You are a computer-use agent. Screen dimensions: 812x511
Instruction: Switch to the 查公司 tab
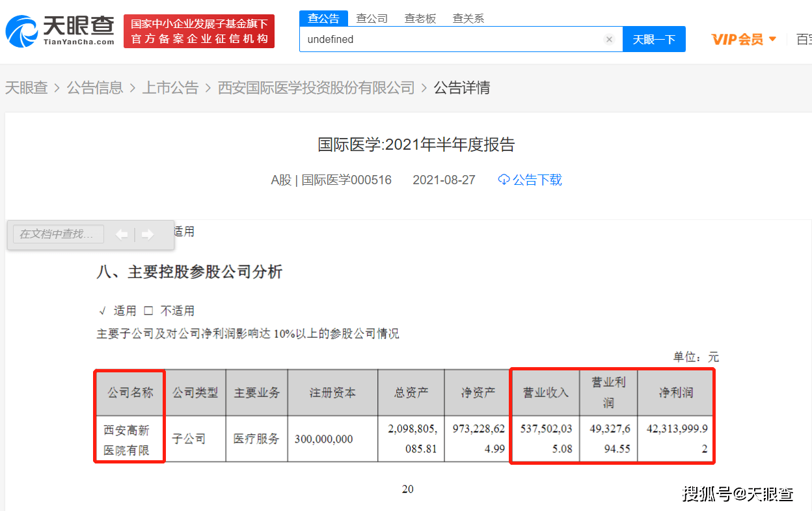click(372, 18)
